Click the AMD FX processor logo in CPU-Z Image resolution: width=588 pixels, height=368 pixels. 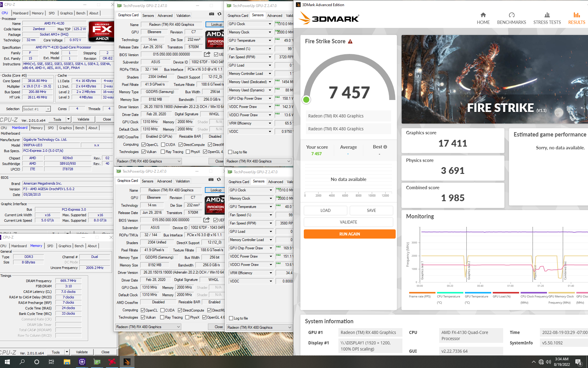[101, 31]
